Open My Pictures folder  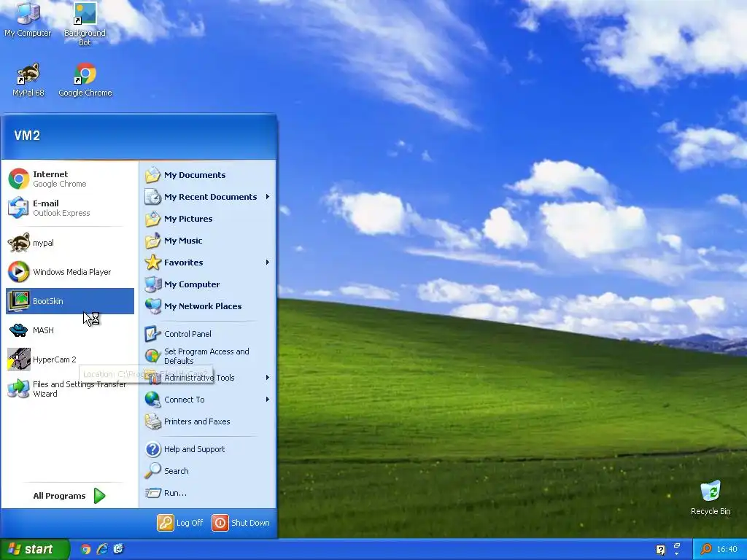click(208, 219)
